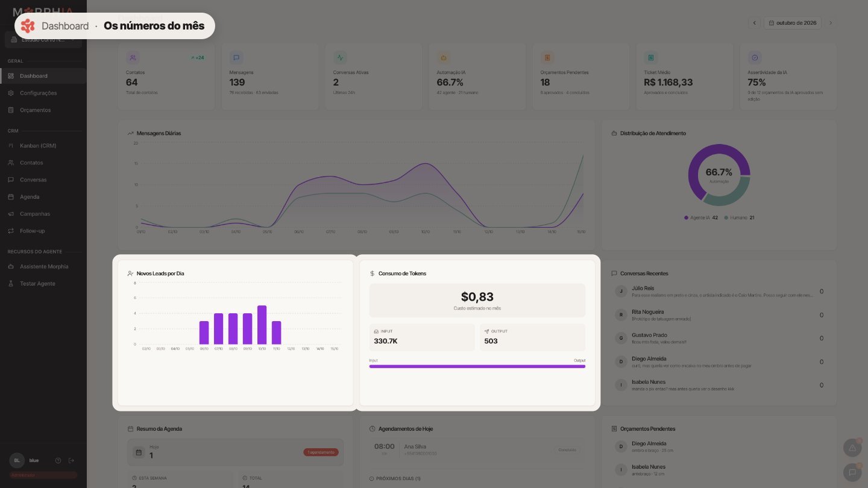The height and width of the screenshot is (488, 868).
Task: Click the Ticket Médio card icon
Action: click(x=651, y=58)
